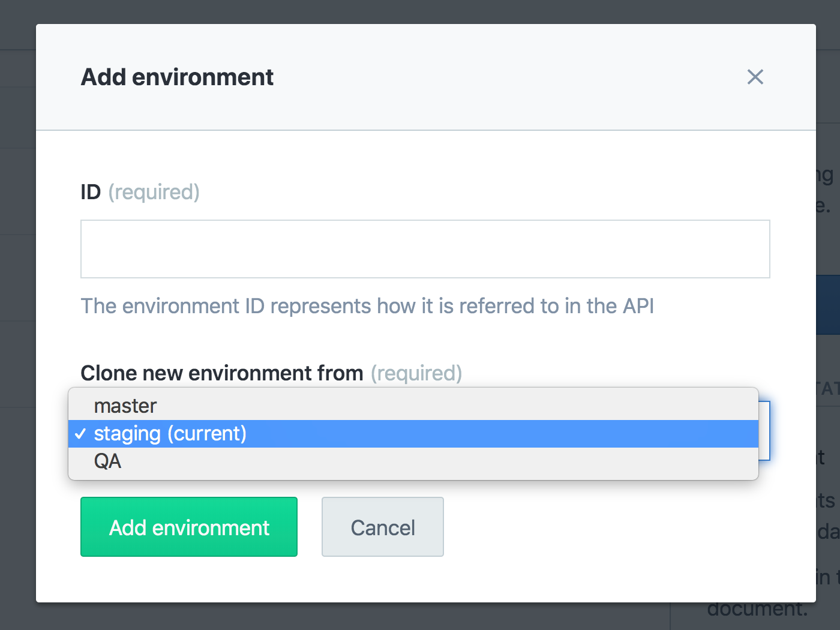Click the Clone new environment from label
The height and width of the screenshot is (630, 840).
click(x=222, y=373)
